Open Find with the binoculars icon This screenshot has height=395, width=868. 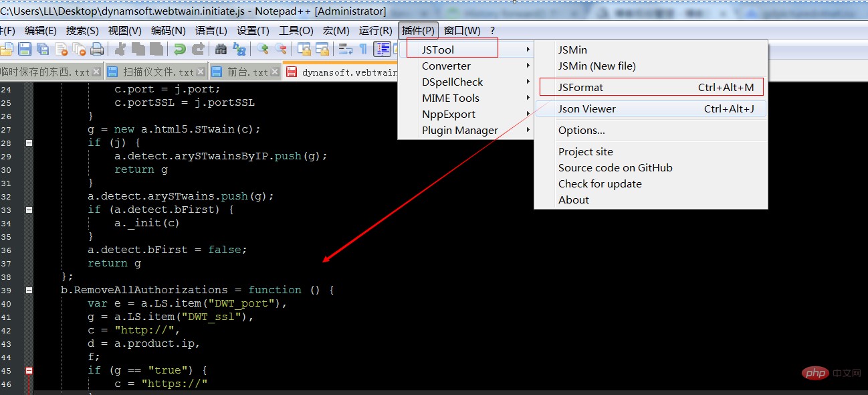click(x=221, y=49)
